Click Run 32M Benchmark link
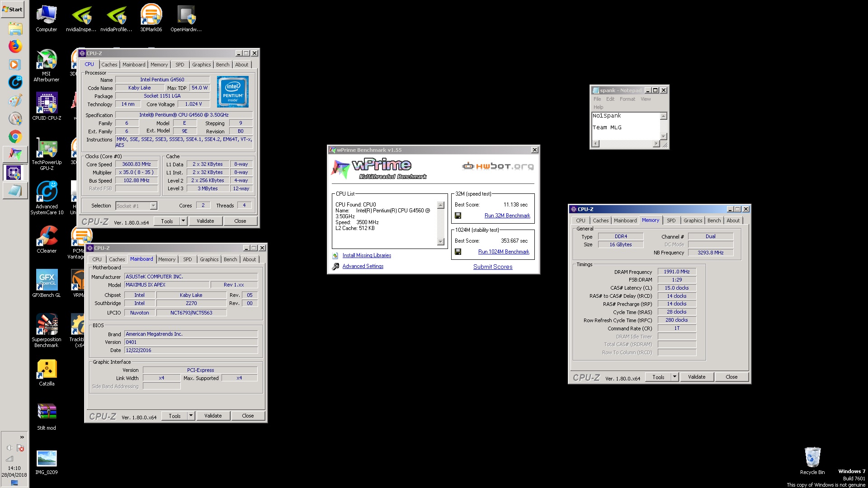868x488 pixels. [x=507, y=216]
